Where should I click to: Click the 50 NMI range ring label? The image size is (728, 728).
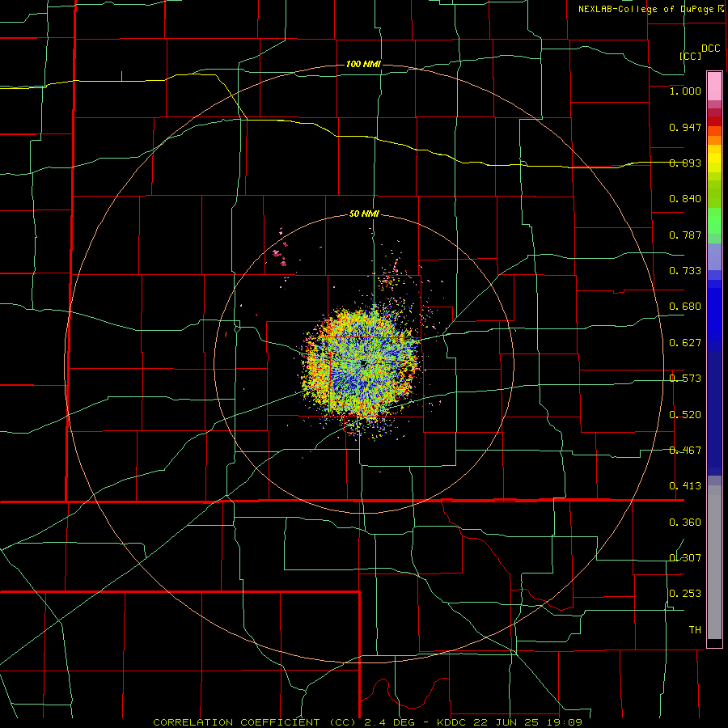pos(364,214)
